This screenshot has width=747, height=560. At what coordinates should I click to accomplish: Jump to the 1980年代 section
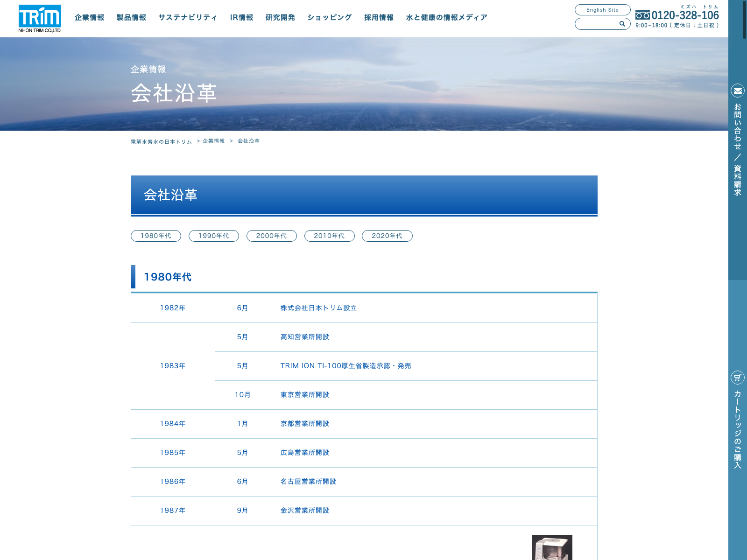[156, 236]
